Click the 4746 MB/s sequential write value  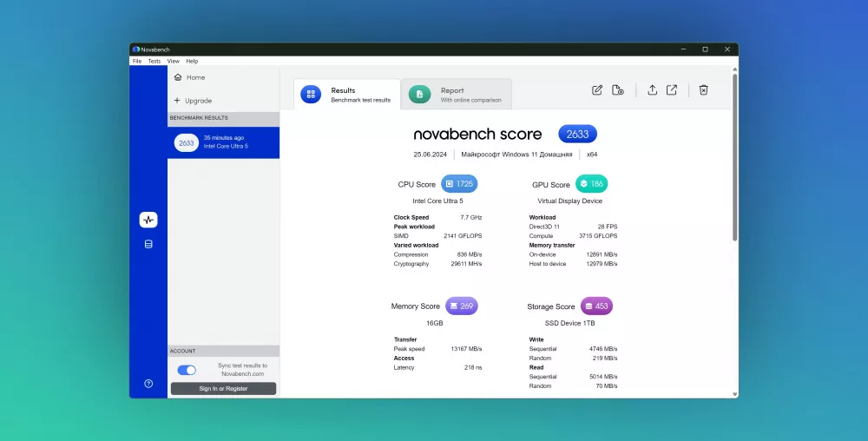603,349
